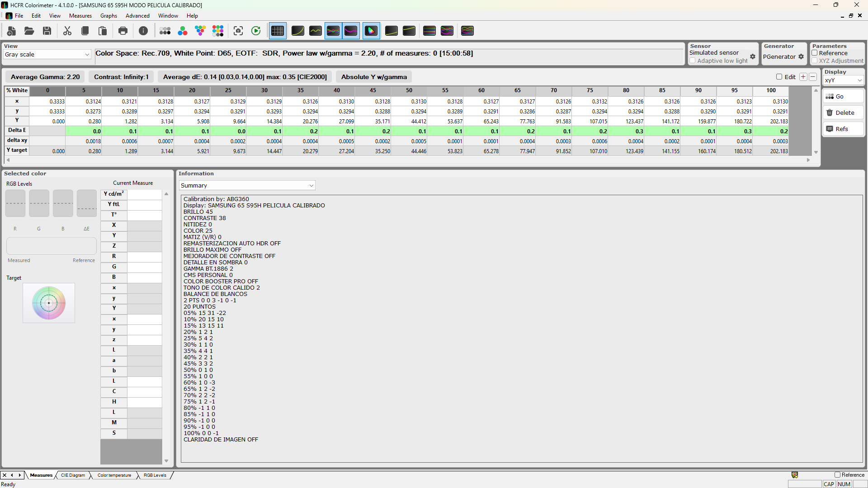
Task: Open the Window menu
Action: coord(168,16)
